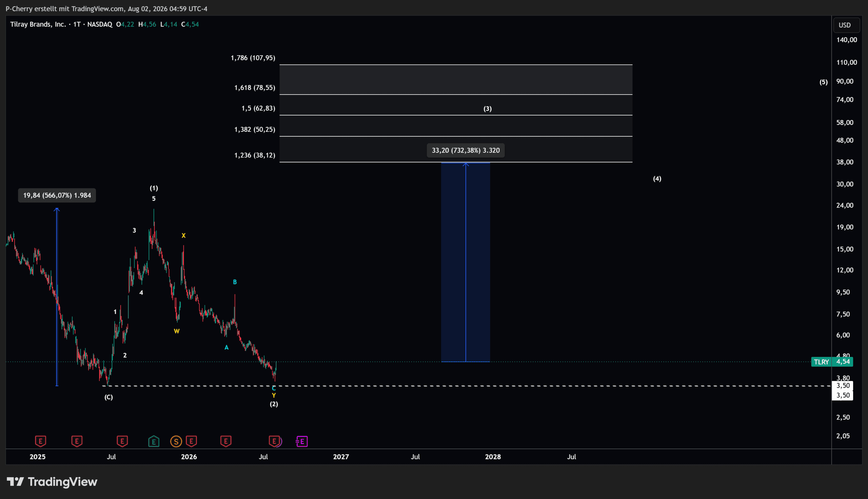Click the green earnings marker icon
Viewport: 868px width, 499px height.
click(154, 441)
